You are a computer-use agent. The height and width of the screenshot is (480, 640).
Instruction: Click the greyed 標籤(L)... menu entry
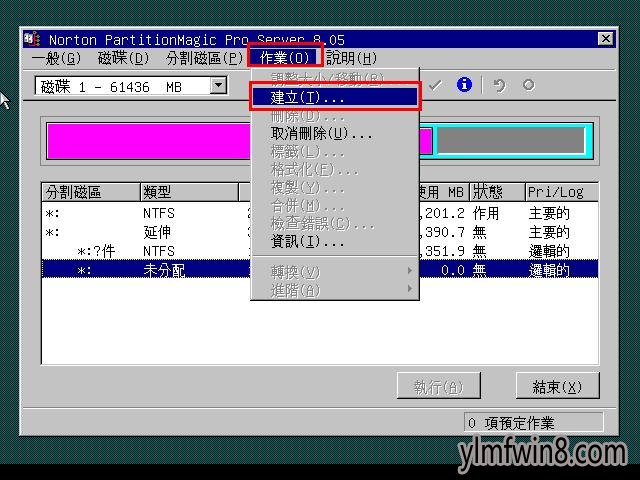(335, 151)
